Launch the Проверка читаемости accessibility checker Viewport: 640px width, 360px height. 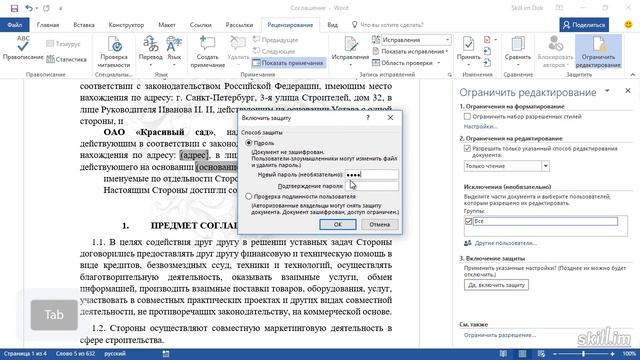(114, 52)
